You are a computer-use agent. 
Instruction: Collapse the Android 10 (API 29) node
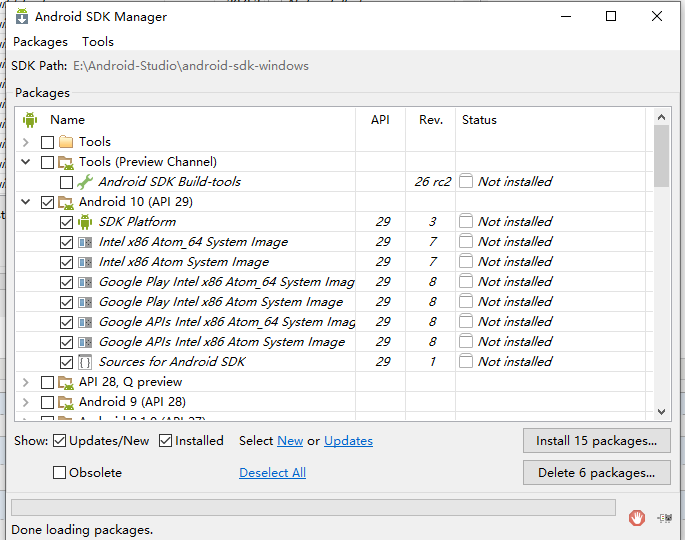pos(26,202)
